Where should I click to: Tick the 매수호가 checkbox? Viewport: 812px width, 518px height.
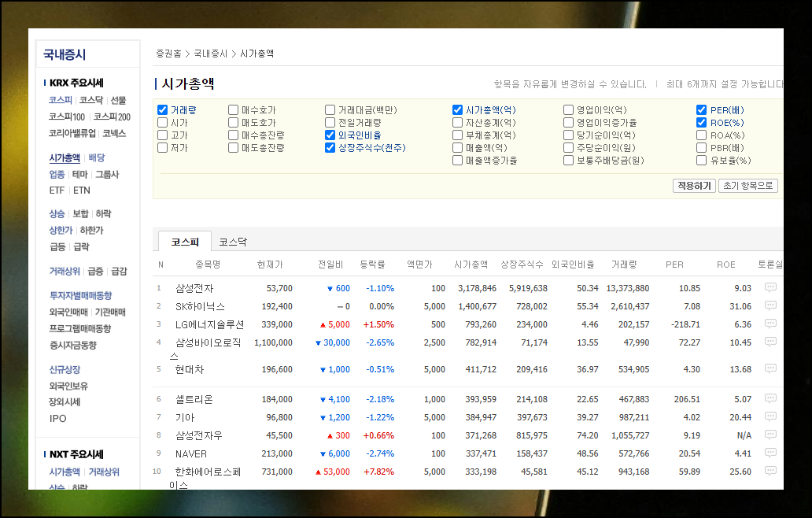click(x=234, y=109)
